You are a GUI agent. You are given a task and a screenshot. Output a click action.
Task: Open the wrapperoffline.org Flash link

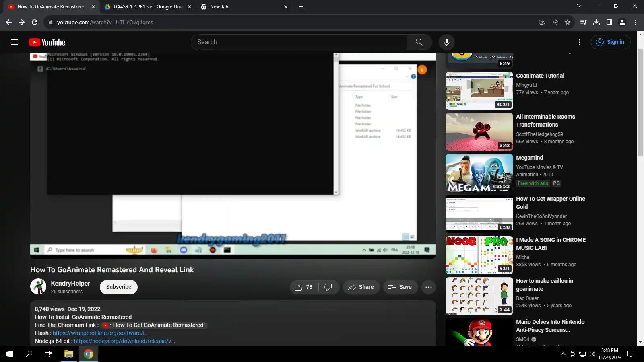click(x=101, y=333)
